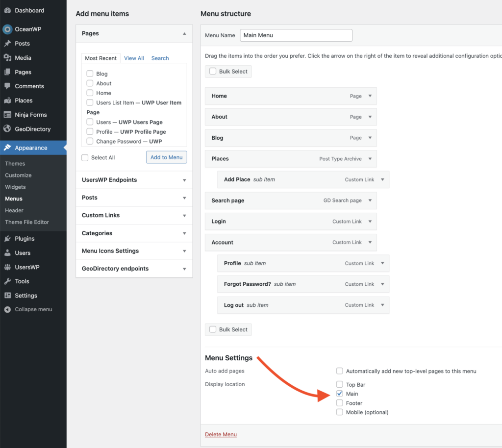Click the Delete Menu link
502x448 pixels.
[x=221, y=434]
